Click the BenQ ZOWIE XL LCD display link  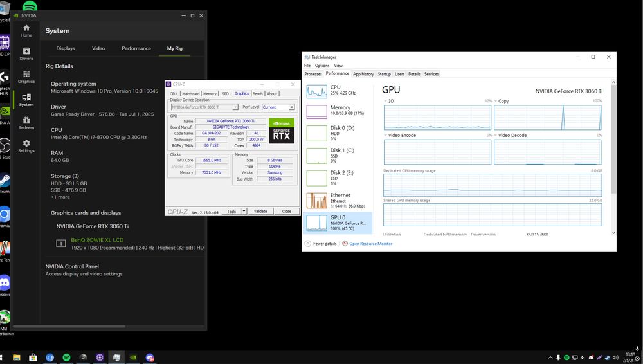point(97,240)
